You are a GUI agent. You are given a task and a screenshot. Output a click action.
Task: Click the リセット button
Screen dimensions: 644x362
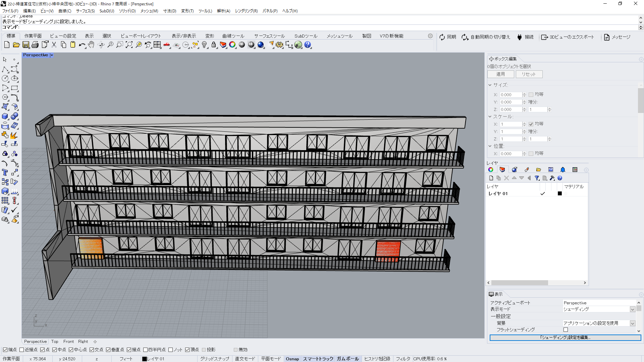coord(529,74)
